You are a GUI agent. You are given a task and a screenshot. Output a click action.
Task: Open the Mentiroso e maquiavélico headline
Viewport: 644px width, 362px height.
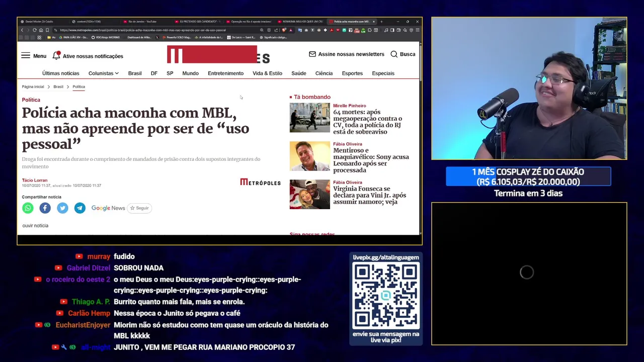[x=371, y=160]
